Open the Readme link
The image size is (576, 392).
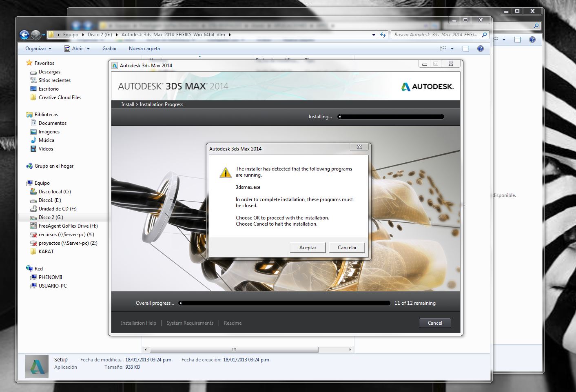tap(233, 323)
